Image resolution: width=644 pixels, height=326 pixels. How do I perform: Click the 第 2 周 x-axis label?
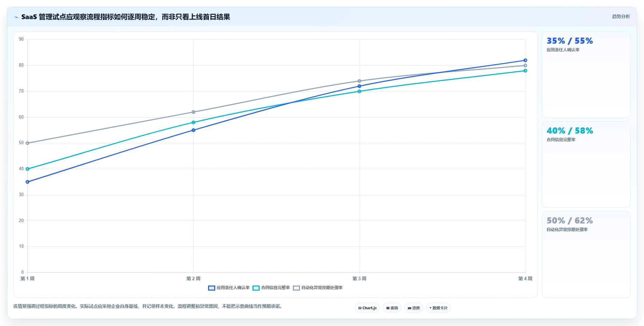point(193,279)
